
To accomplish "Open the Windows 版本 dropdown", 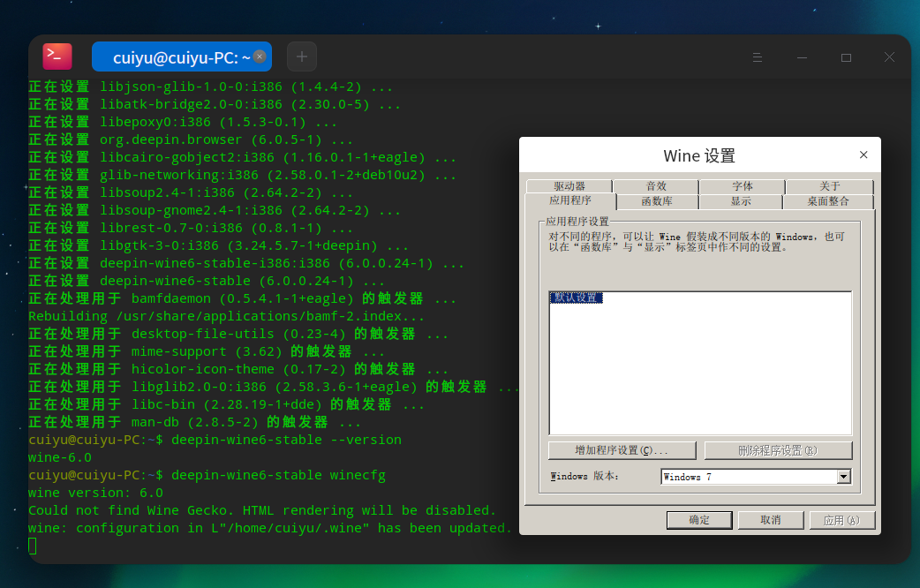I will (x=755, y=476).
